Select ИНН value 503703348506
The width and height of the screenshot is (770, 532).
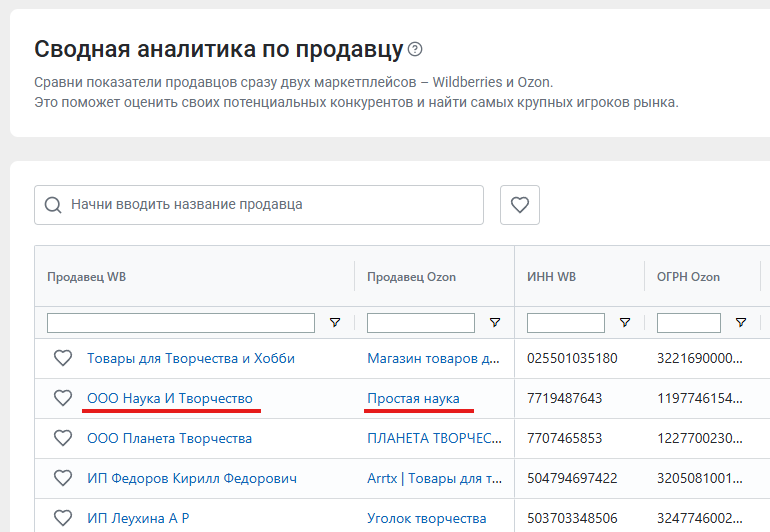[x=572, y=518]
